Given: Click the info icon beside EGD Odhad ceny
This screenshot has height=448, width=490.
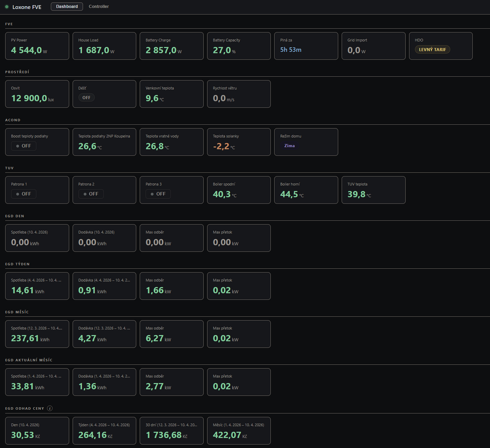Looking at the screenshot, I should click(50, 408).
